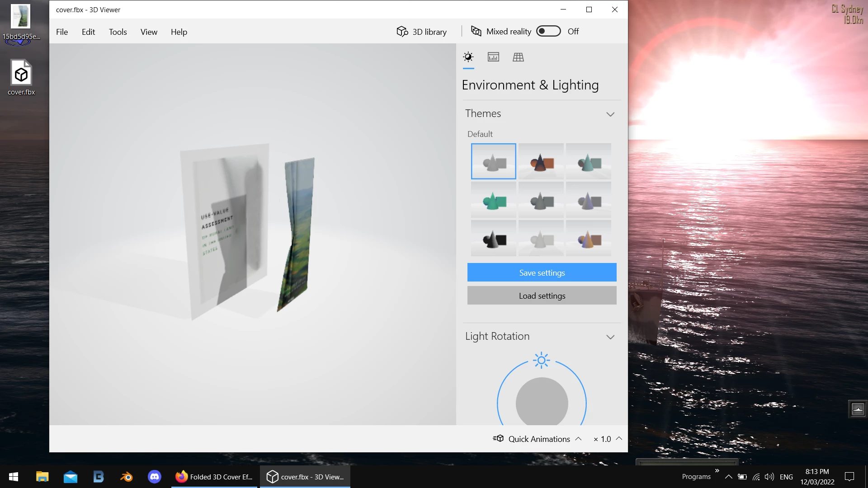This screenshot has width=868, height=488.
Task: Toggle the Mixed reality switch
Action: point(548,31)
